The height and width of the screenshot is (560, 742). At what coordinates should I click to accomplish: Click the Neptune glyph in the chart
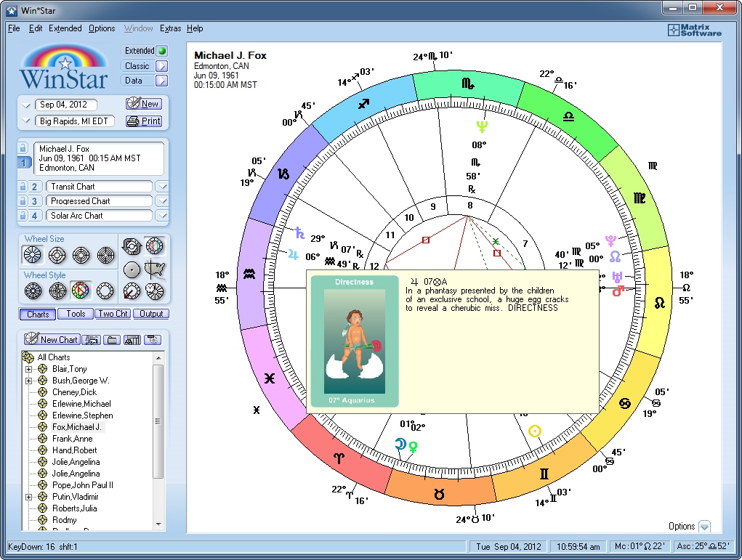pos(482,126)
